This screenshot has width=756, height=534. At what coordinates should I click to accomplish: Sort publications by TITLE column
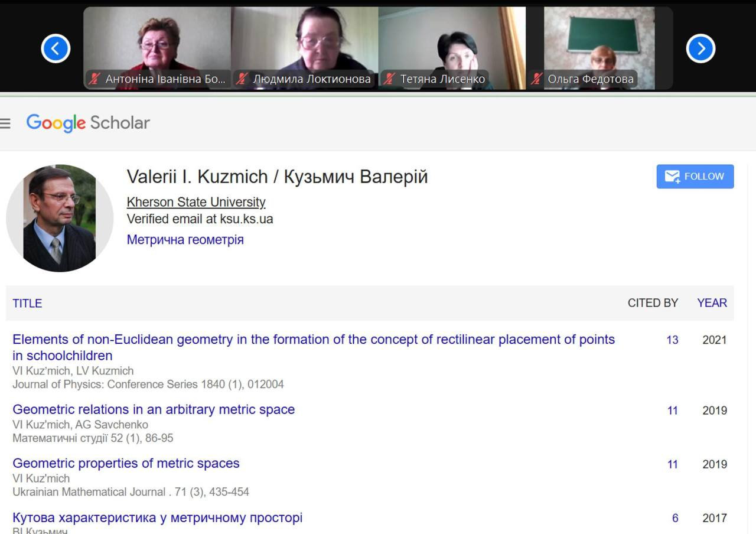click(x=27, y=303)
